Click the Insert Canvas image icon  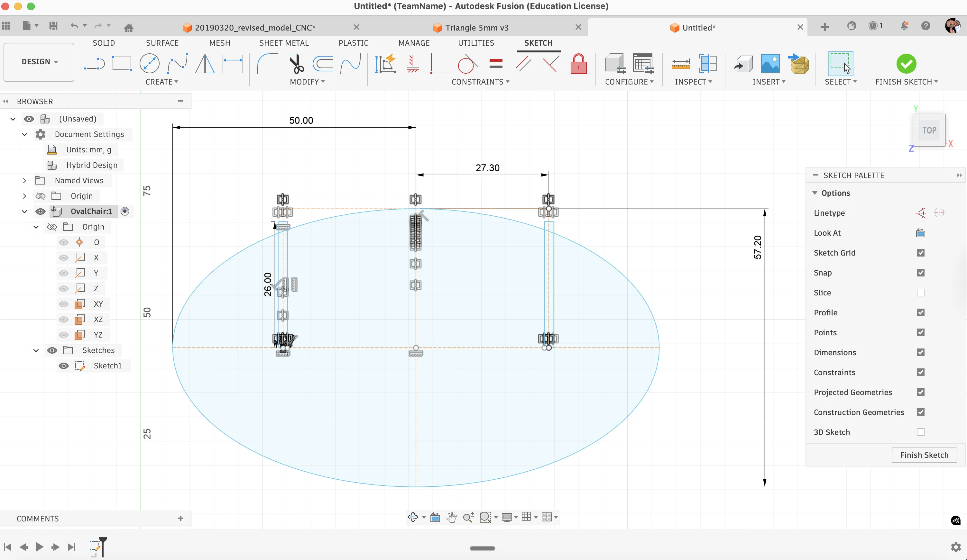coord(770,64)
